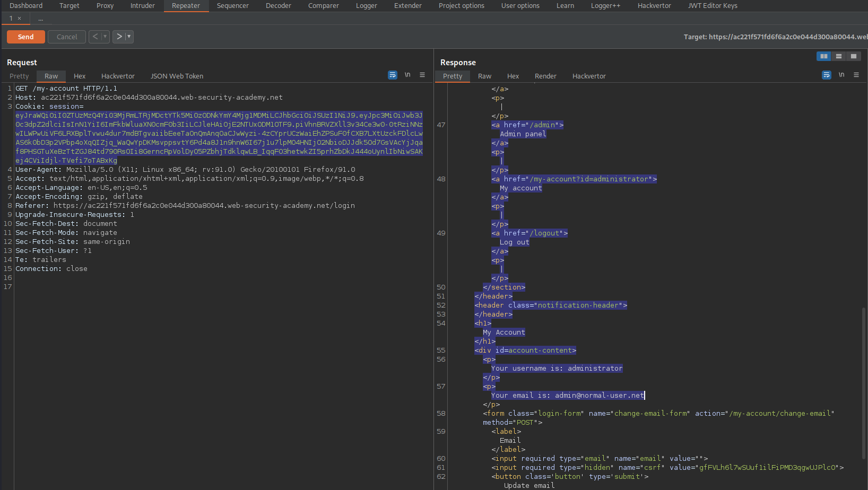Switch to the Learn tab
Image resolution: width=868 pixels, height=490 pixels.
pos(566,6)
